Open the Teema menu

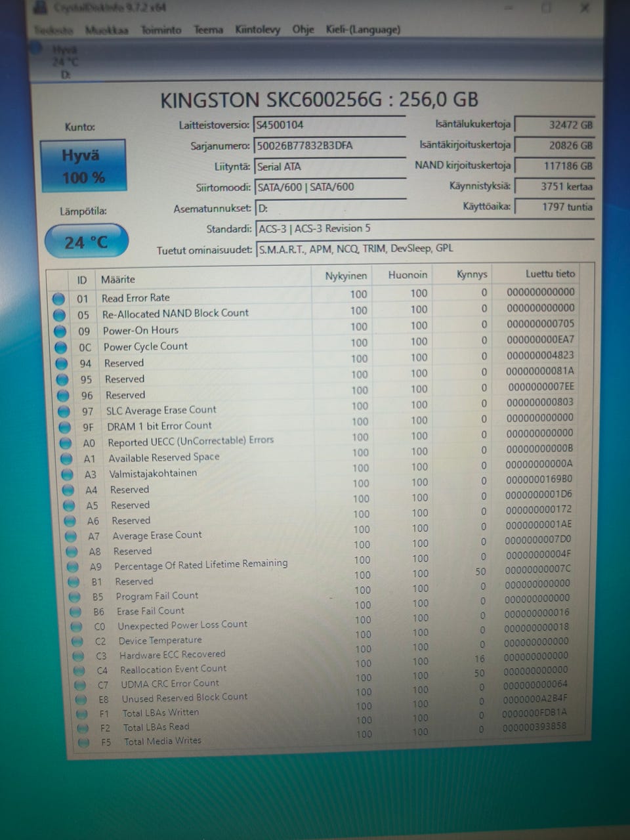click(x=208, y=30)
